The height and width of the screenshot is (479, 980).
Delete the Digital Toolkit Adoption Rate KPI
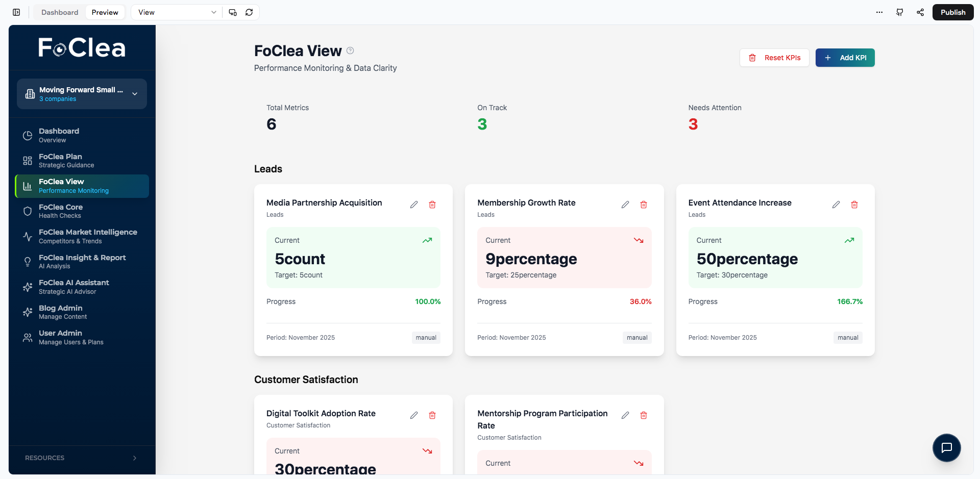pyautogui.click(x=432, y=415)
